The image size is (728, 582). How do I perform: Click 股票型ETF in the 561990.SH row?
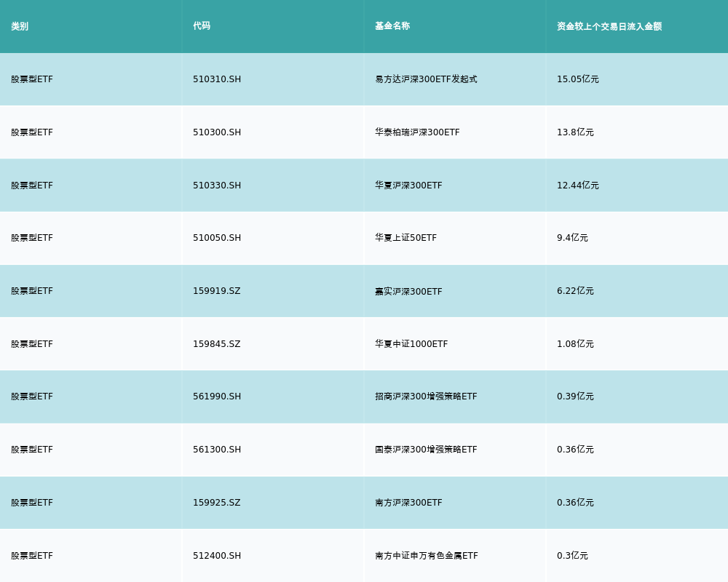[x=32, y=396]
